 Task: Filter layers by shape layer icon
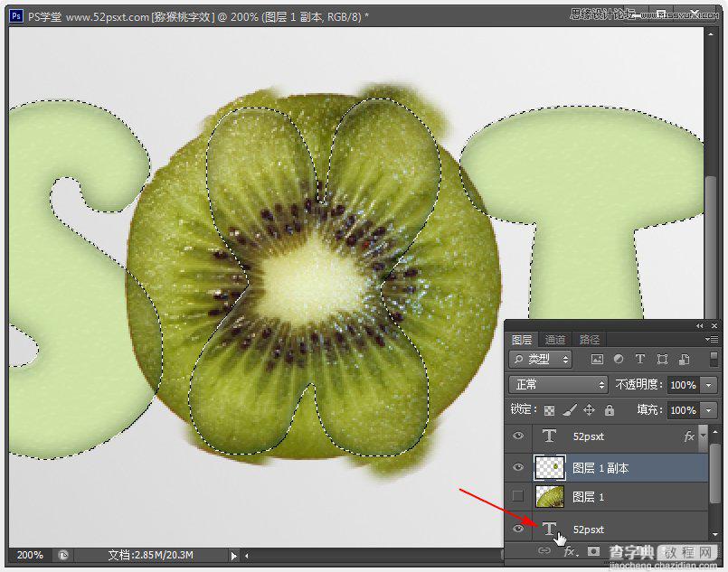662,359
